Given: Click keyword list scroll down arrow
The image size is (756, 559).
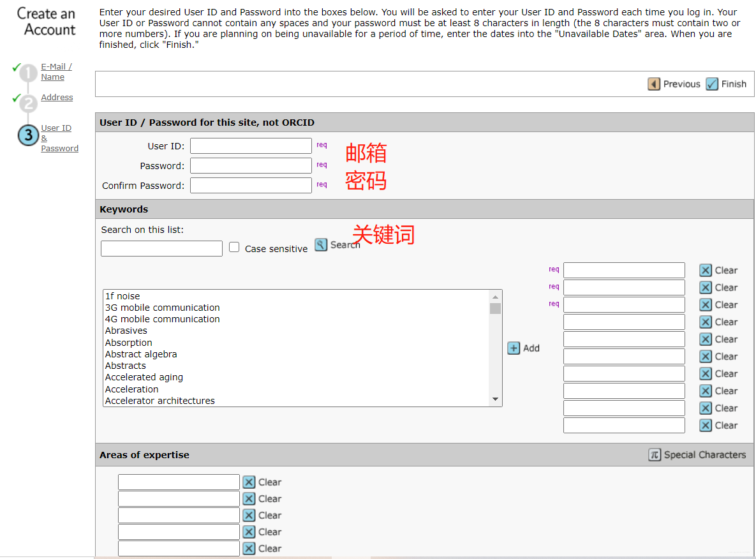Looking at the screenshot, I should [495, 399].
